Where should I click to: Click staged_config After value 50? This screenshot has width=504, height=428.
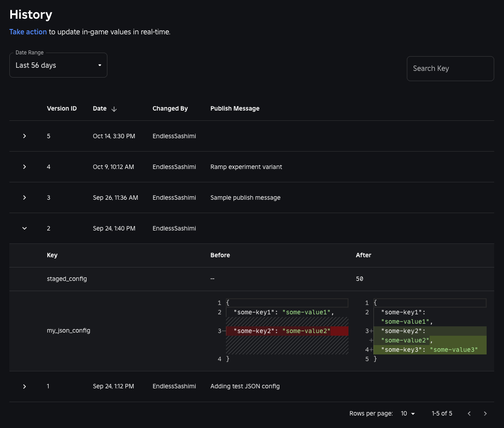click(x=359, y=279)
